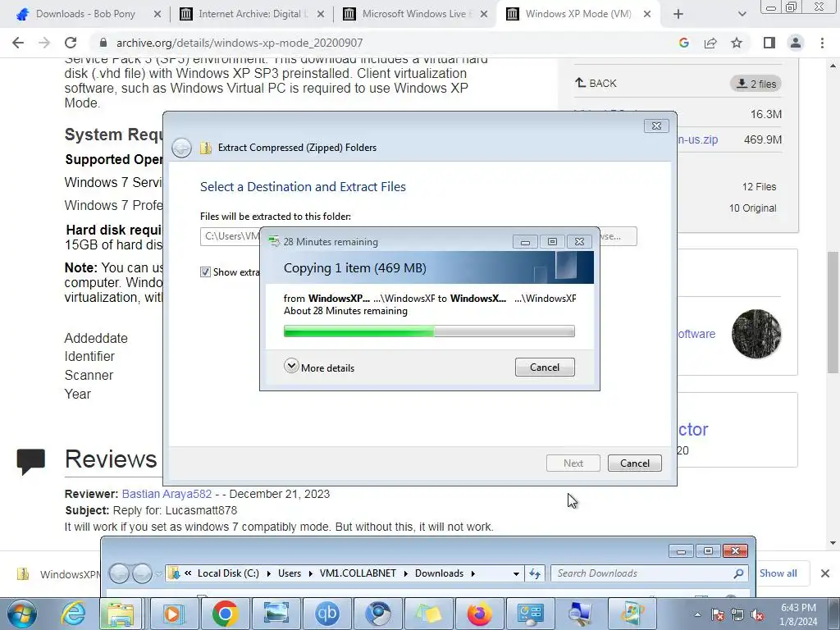The width and height of the screenshot is (840, 630).
Task: Bookmark this page with the star icon
Action: [x=737, y=43]
